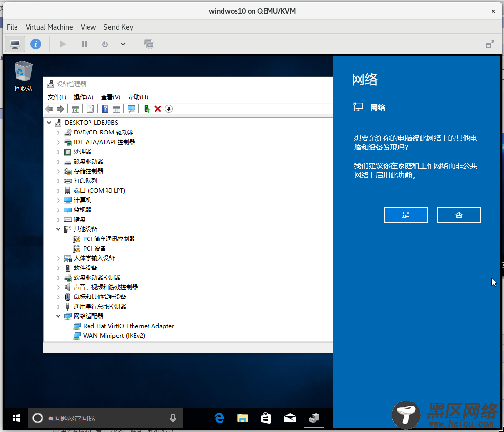Open Windows Store from taskbar
This screenshot has width=504, height=432.
pyautogui.click(x=266, y=418)
